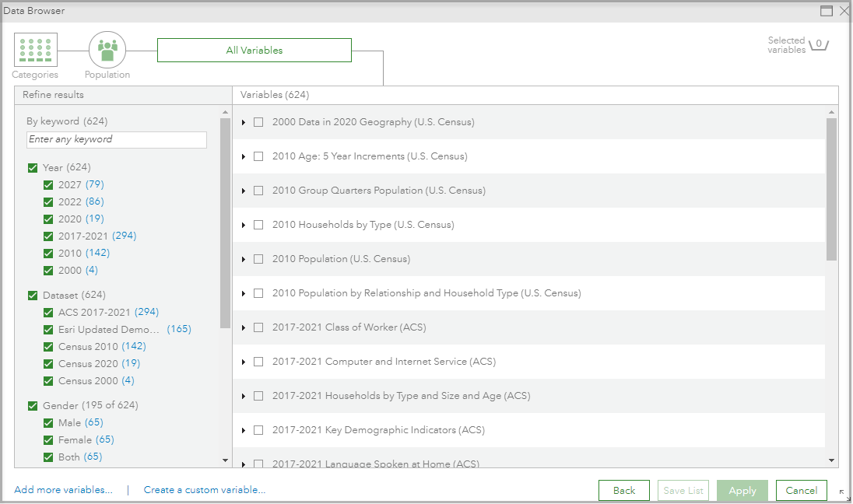Click the variables list scroll-down arrow
The height and width of the screenshot is (504, 853).
click(x=832, y=460)
